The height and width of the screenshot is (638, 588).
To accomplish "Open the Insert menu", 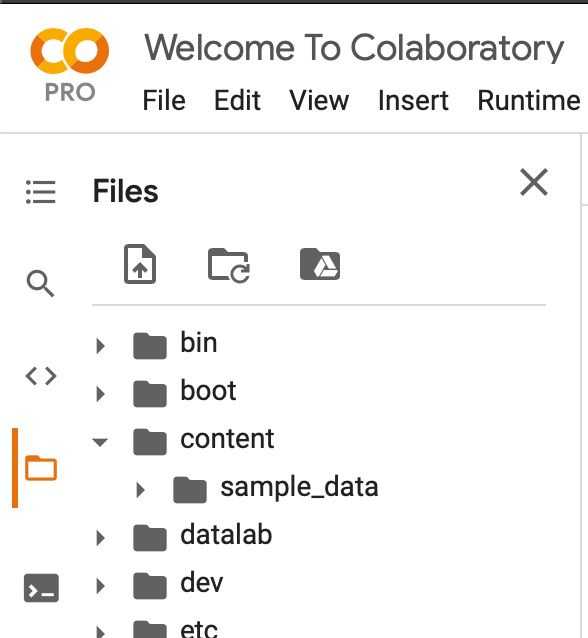I will (x=413, y=101).
